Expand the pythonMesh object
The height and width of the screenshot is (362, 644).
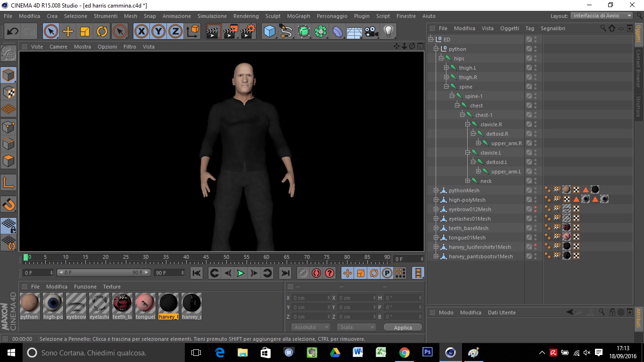point(436,190)
